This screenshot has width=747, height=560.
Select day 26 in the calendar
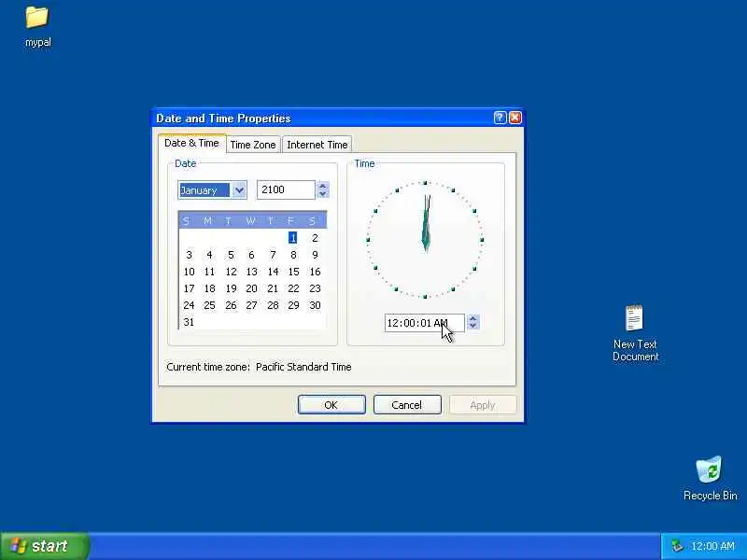[231, 305]
